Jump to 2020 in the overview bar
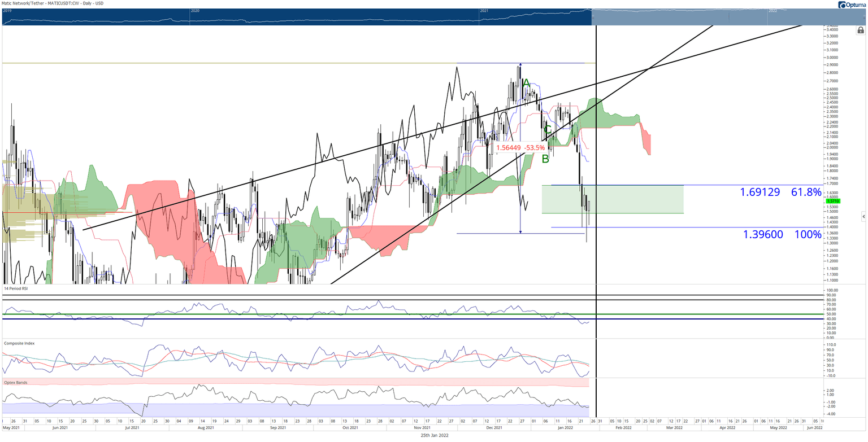The width and height of the screenshot is (868, 442). click(195, 11)
